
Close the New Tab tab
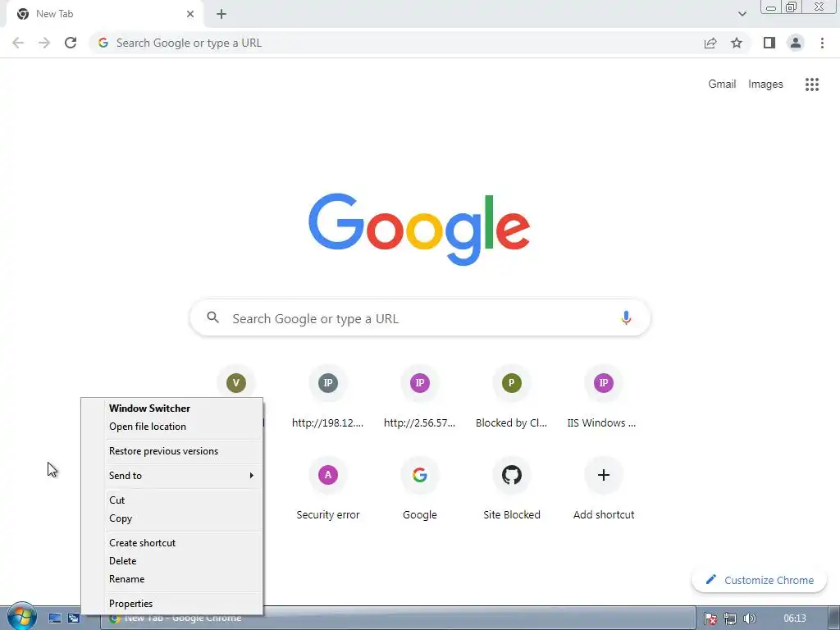point(190,14)
